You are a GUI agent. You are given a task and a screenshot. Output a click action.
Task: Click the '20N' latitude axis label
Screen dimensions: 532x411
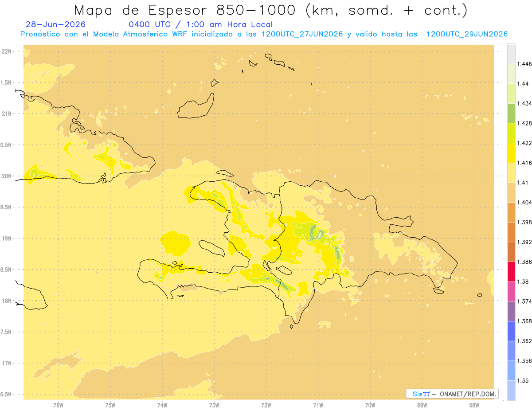(x=8, y=176)
